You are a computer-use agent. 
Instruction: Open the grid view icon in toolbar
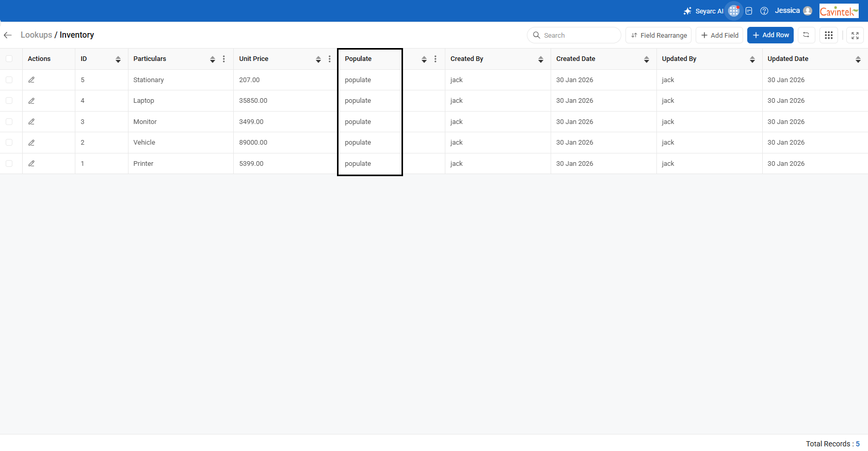[x=829, y=35]
